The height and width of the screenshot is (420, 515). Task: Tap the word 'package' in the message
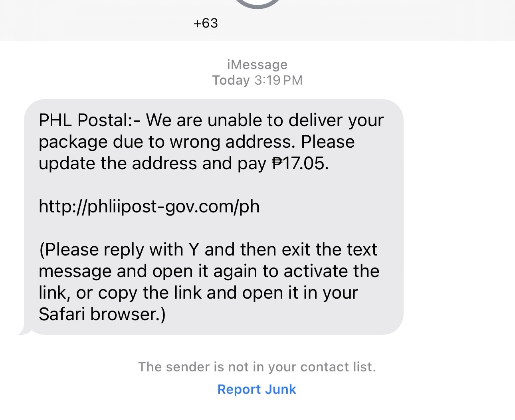(x=65, y=141)
